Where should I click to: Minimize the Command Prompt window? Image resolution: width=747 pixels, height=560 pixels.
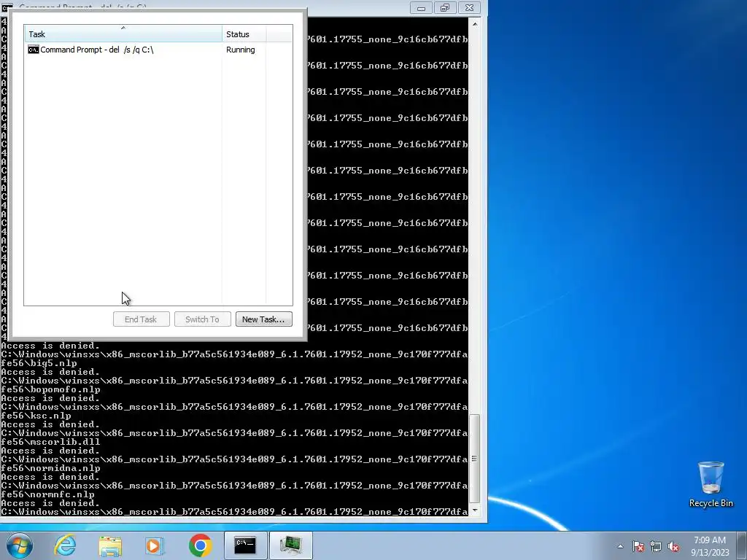[421, 7]
